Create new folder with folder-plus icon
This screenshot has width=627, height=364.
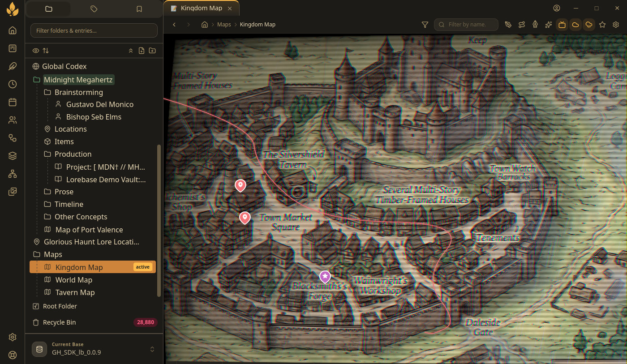152,51
